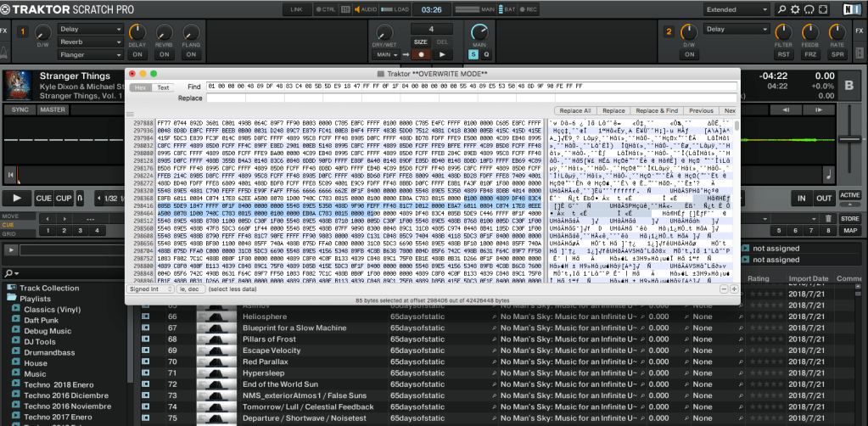The width and height of the screenshot is (868, 426).
Task: Adjust the DELAY amount knob
Action: [x=137, y=33]
